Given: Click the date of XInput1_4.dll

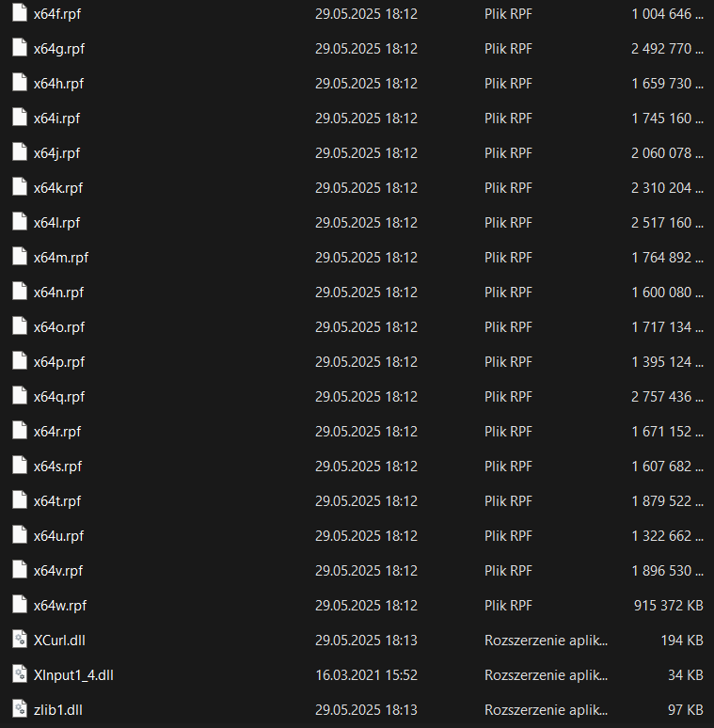Looking at the screenshot, I should point(366,674).
